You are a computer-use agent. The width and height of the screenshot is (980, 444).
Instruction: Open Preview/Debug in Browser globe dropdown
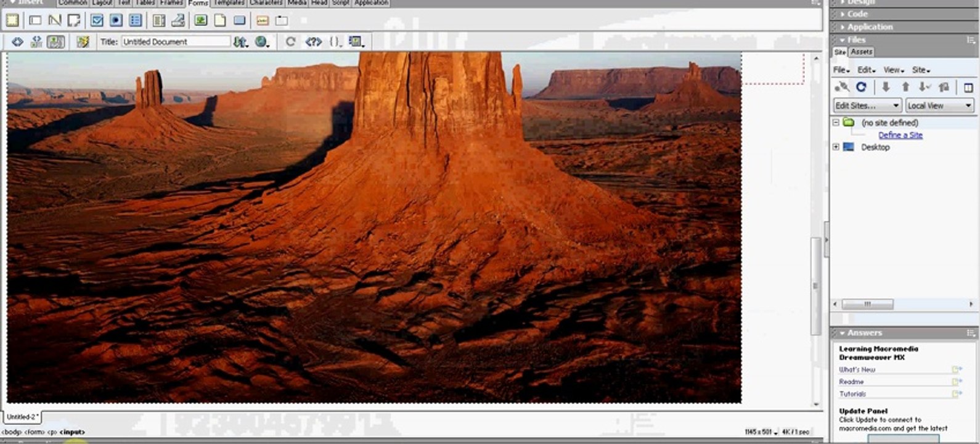pyautogui.click(x=262, y=42)
